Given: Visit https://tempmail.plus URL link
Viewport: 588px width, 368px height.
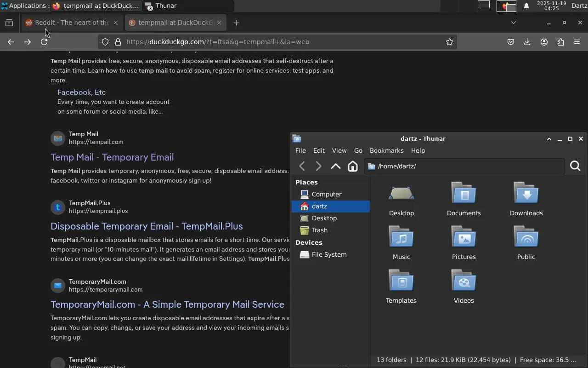Looking at the screenshot, I should 98,211.
